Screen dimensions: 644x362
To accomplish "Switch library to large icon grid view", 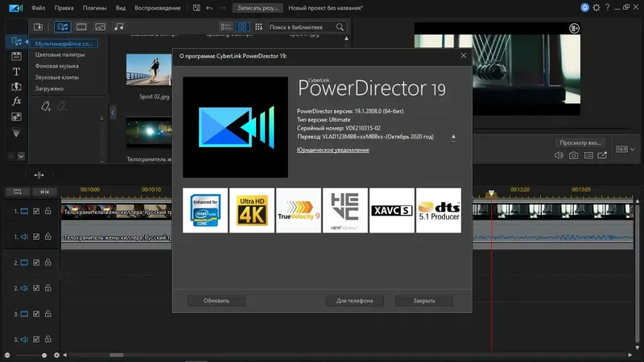I will (x=244, y=27).
